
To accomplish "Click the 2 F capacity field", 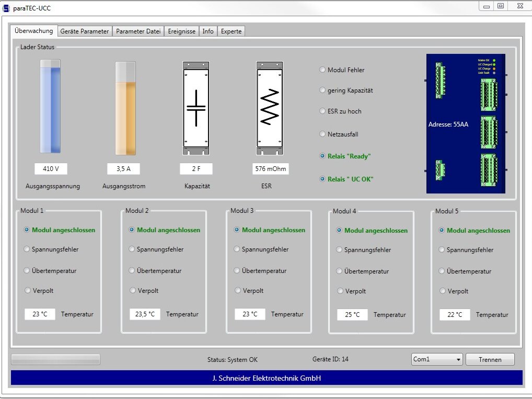I will (x=196, y=169).
